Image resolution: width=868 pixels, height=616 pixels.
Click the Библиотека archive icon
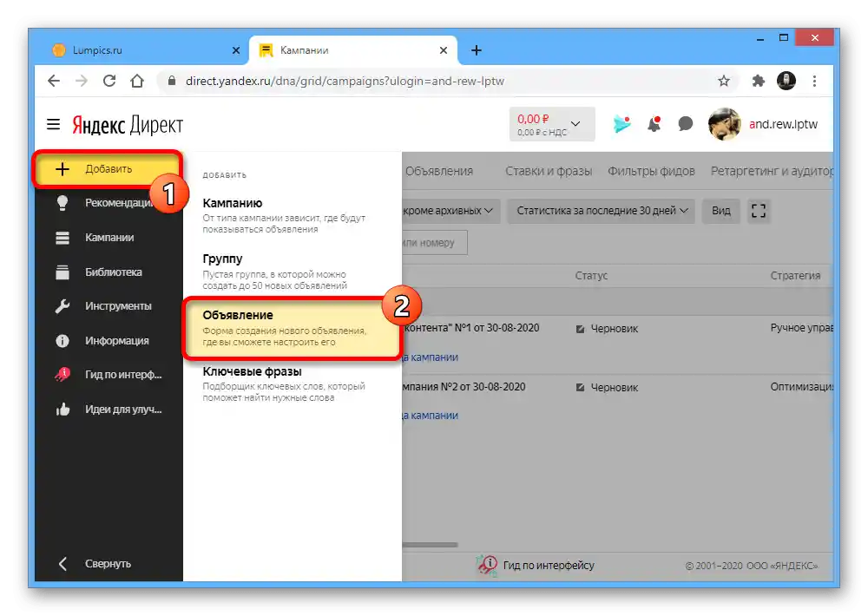(x=62, y=272)
